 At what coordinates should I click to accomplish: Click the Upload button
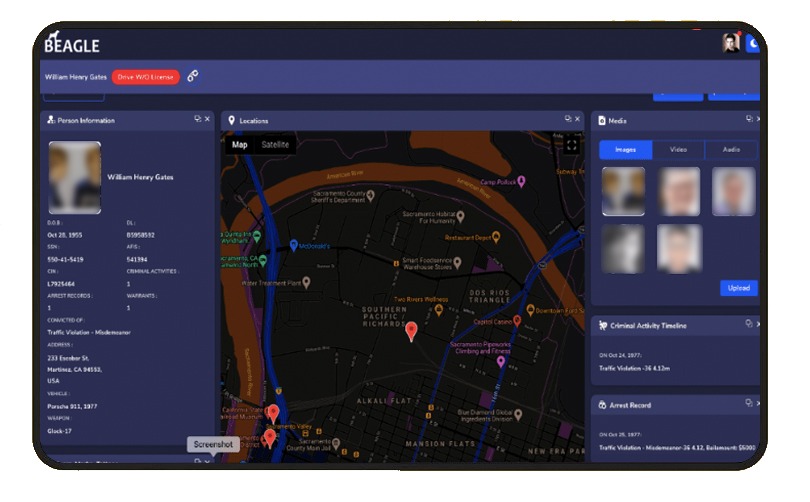739,288
